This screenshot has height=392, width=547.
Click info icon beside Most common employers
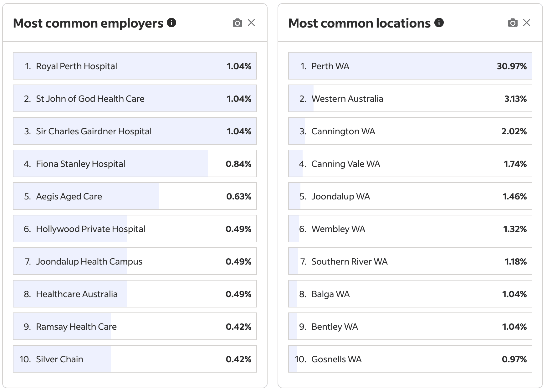(171, 23)
